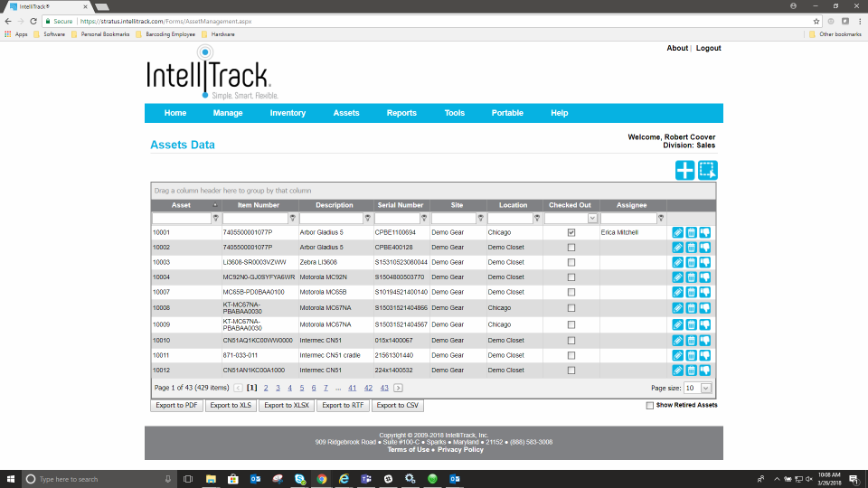Click the Asset filter input field
Viewport: 868px width, 488px height.
pos(182,219)
